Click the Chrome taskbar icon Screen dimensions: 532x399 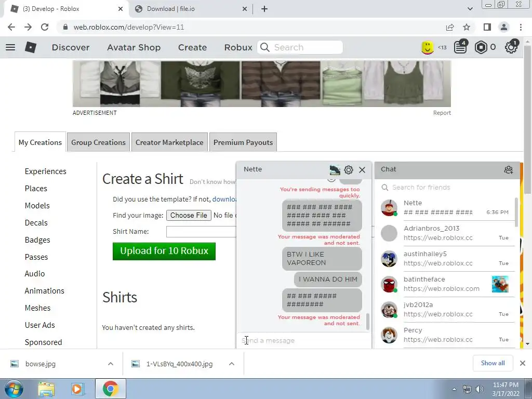(x=110, y=389)
